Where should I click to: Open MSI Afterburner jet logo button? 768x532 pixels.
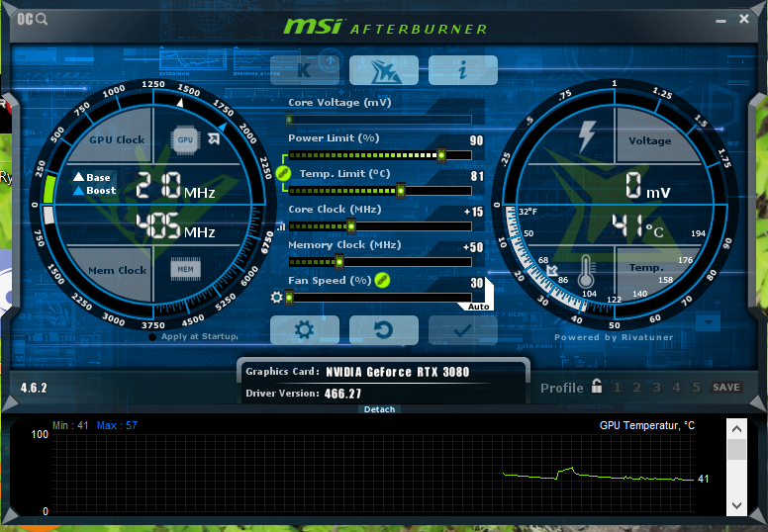tap(384, 70)
